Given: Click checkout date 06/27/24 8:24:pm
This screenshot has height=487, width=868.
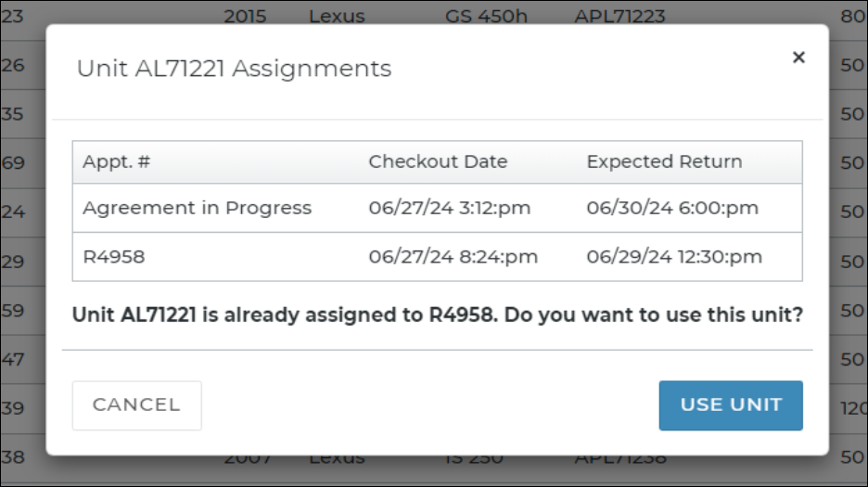Looking at the screenshot, I should (x=453, y=257).
